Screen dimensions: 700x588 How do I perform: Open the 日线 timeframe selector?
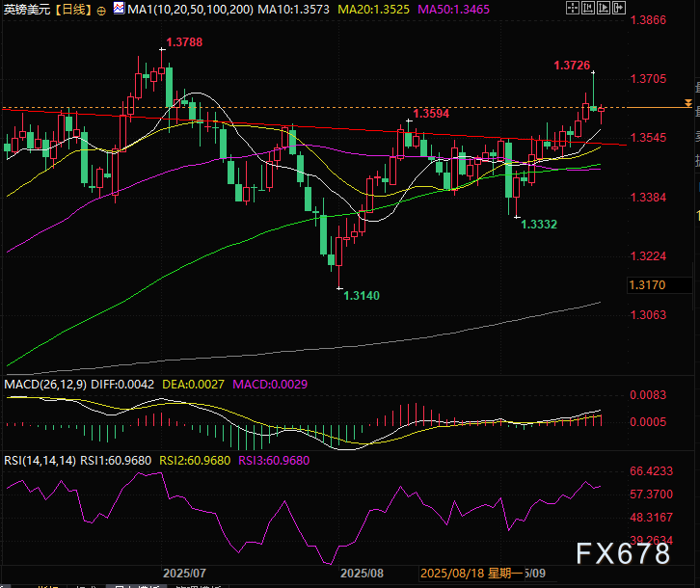point(71,10)
